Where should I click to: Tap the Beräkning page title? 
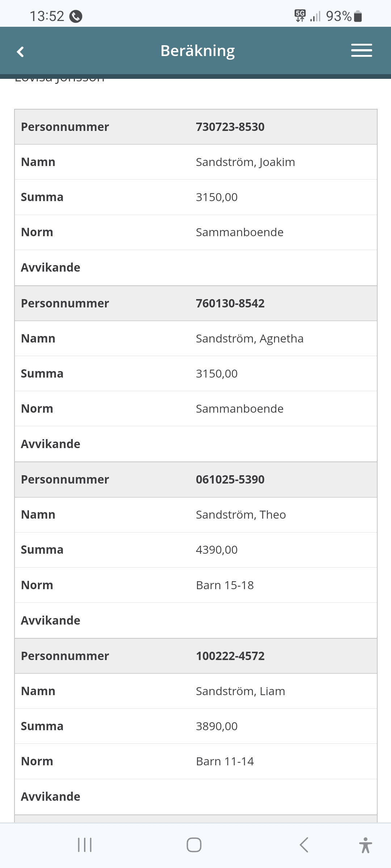pos(198,51)
